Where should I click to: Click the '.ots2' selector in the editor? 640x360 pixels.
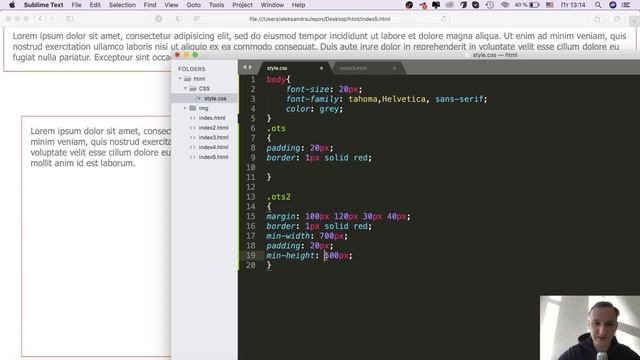point(278,197)
